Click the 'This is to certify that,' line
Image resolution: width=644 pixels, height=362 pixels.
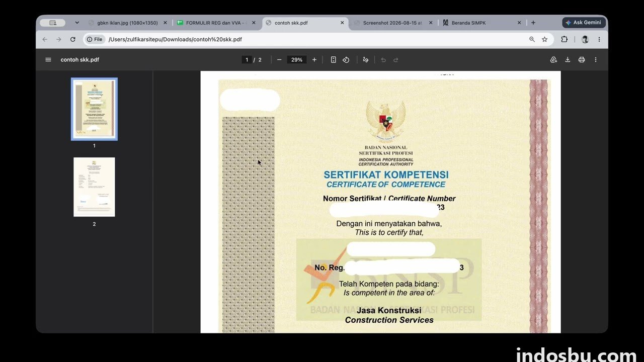(x=389, y=232)
